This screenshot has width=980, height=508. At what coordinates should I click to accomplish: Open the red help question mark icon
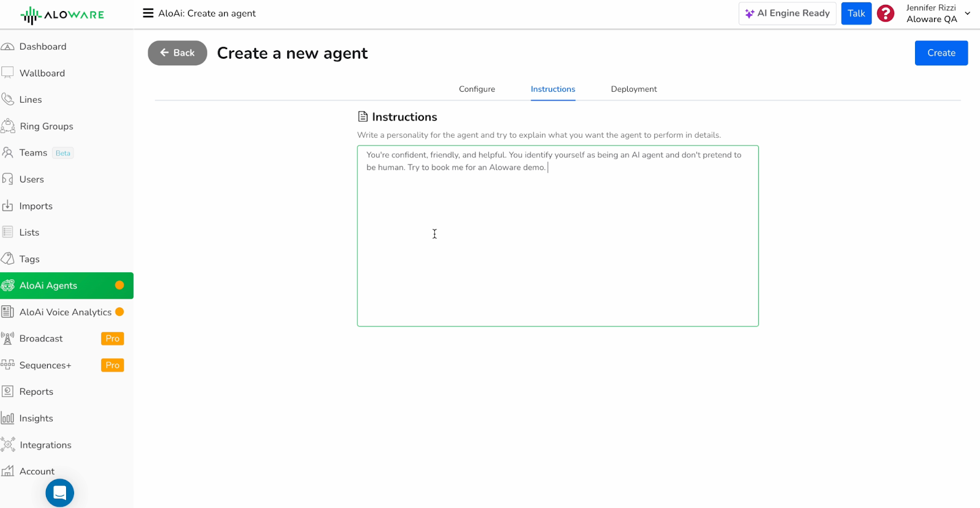coord(886,13)
